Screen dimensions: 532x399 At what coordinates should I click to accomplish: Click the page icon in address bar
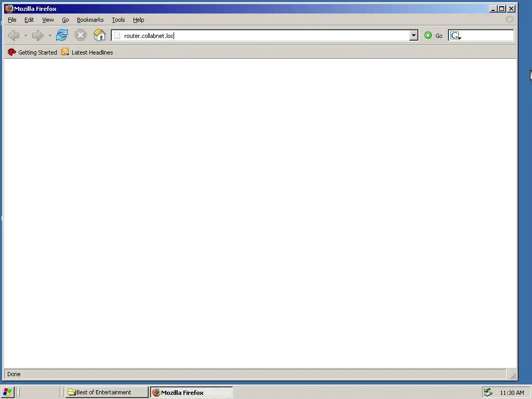coord(117,36)
